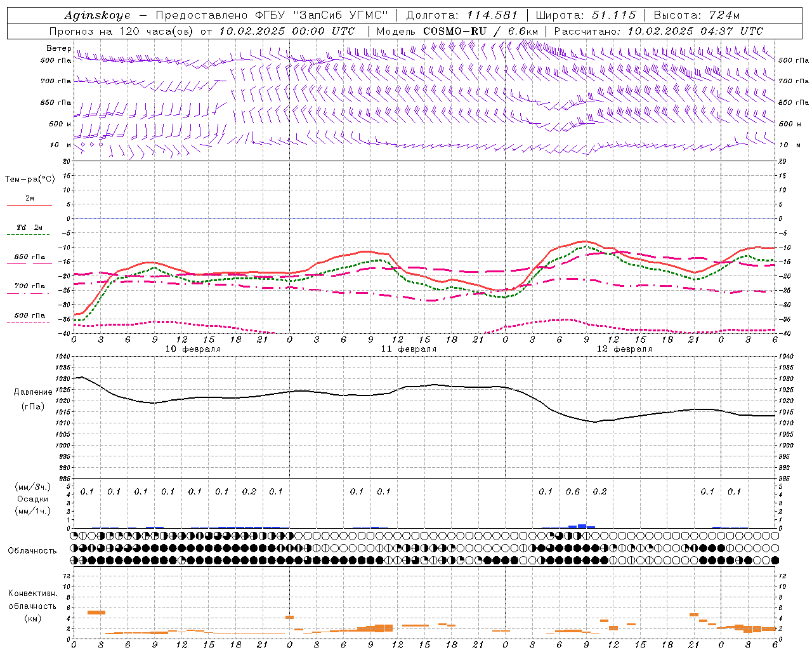Click the "Тем-ра(°C)" temperature panel label
The width and height of the screenshot is (812, 650).
pos(30,180)
